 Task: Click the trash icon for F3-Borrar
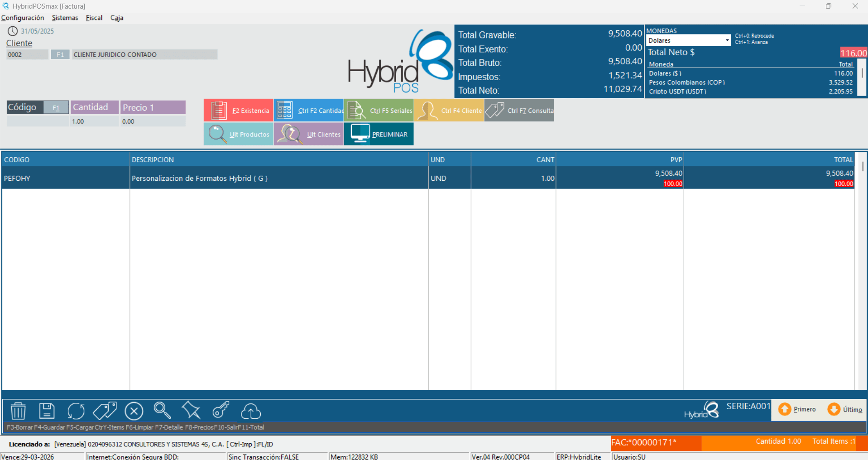coord(18,411)
